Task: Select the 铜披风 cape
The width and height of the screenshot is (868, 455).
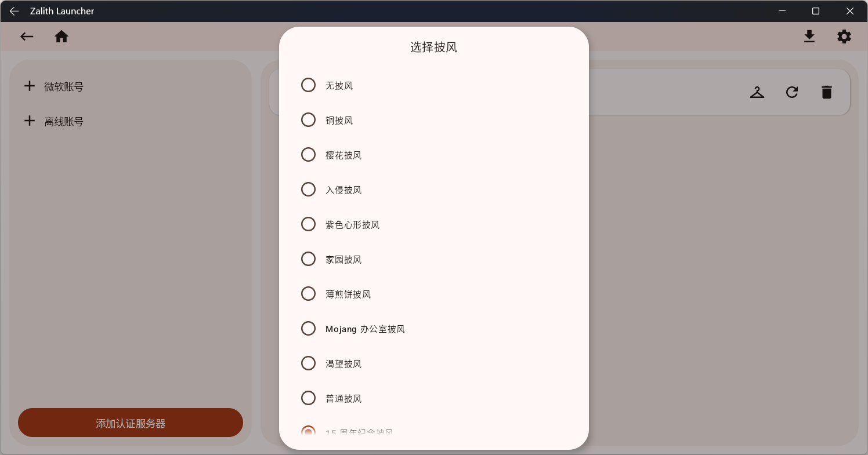Action: pos(308,119)
